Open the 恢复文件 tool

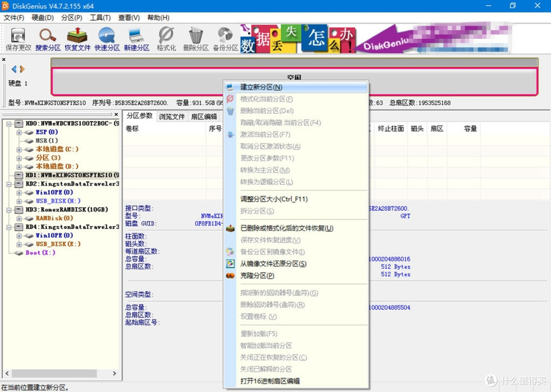[x=77, y=38]
